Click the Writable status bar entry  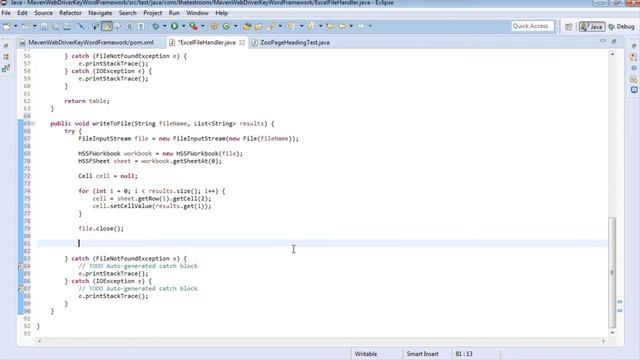coord(366,354)
